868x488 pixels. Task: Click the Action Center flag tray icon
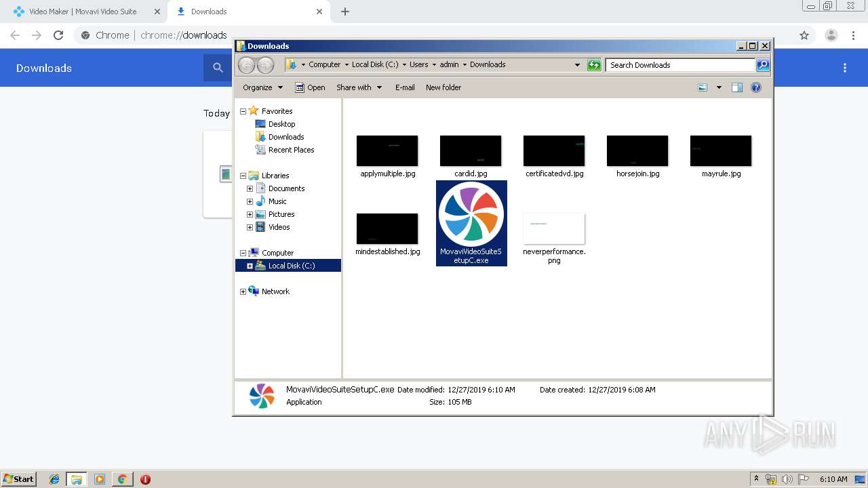pos(804,479)
